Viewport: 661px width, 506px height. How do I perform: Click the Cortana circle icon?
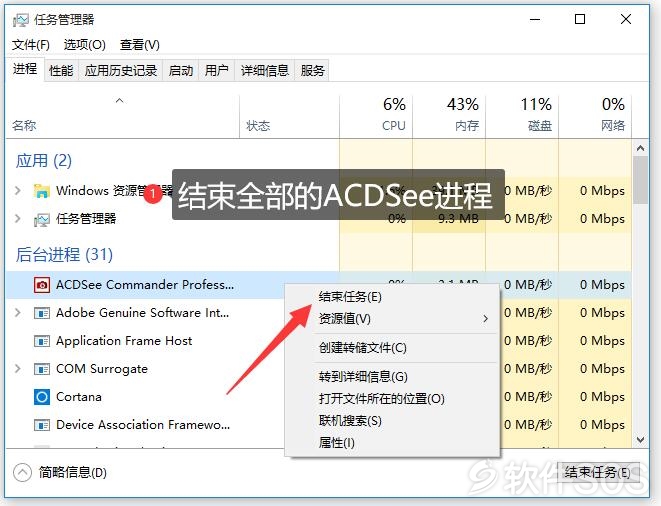(41, 397)
